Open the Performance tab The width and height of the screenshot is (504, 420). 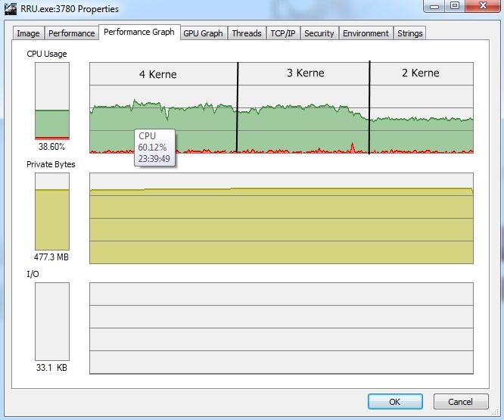click(x=71, y=33)
